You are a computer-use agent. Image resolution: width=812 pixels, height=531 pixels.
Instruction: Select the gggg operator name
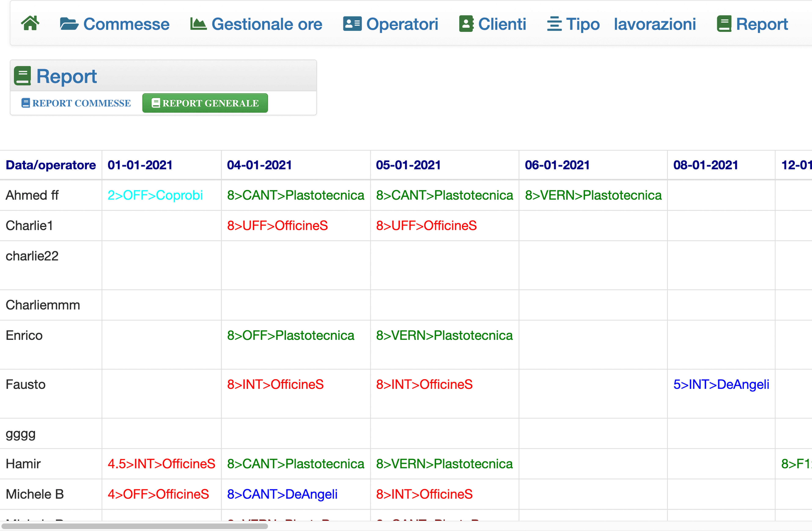click(x=21, y=434)
